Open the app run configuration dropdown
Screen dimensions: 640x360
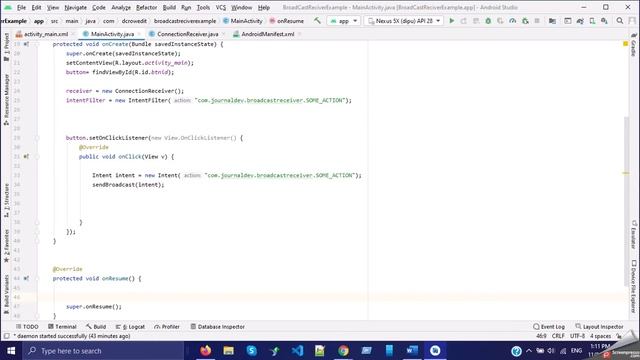pos(344,20)
